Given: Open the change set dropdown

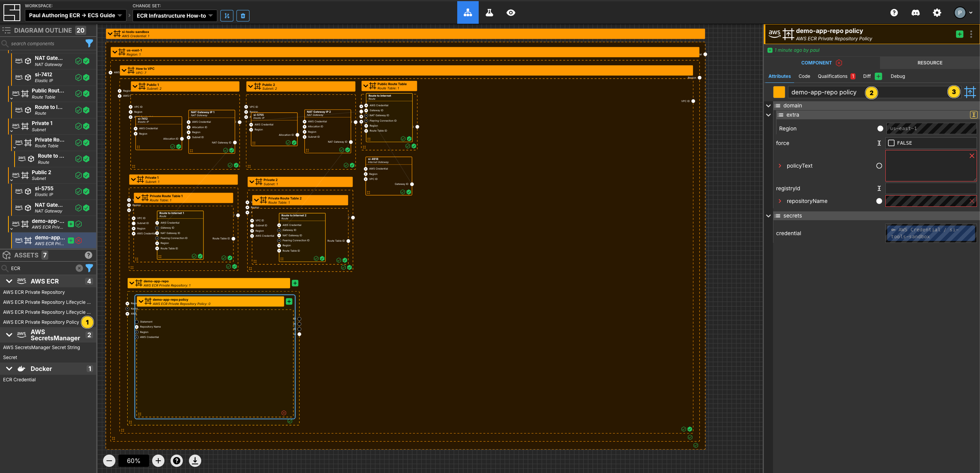Looking at the screenshot, I should tap(175, 16).
